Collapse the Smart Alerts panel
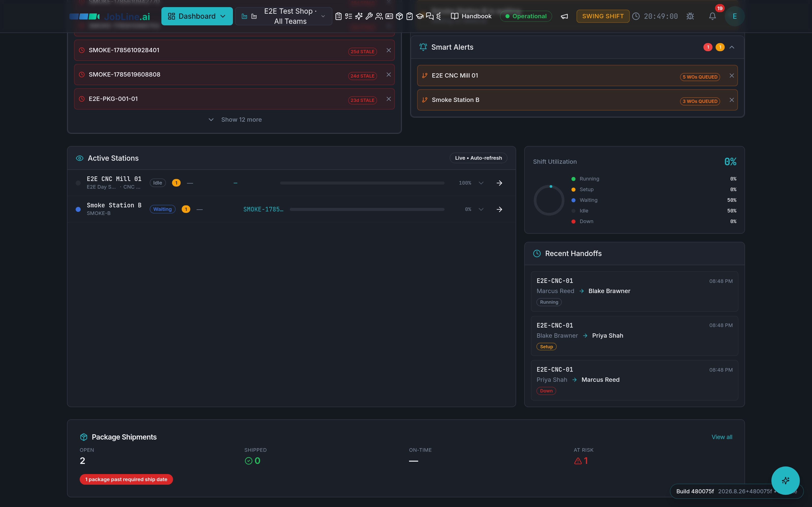 (732, 47)
